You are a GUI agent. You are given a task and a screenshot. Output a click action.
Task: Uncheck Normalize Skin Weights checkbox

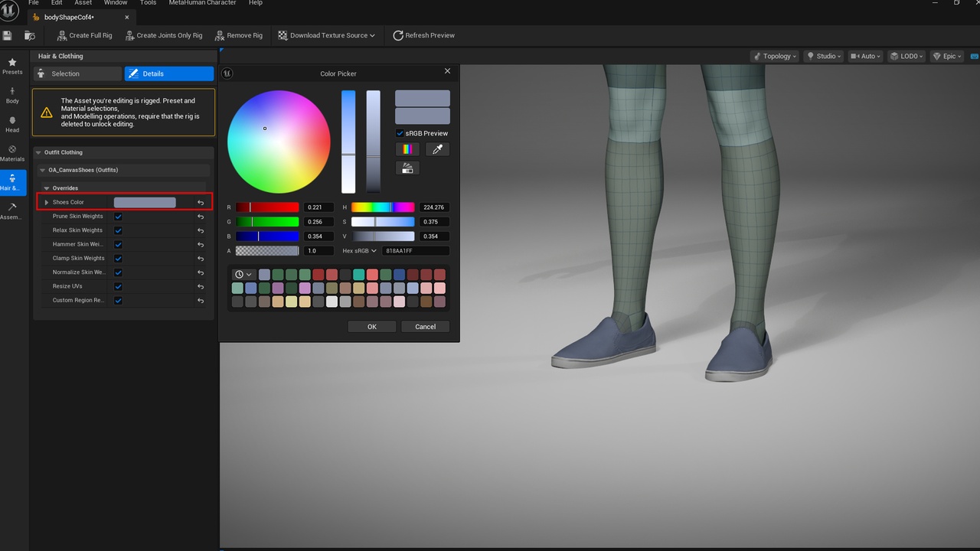[x=118, y=272]
